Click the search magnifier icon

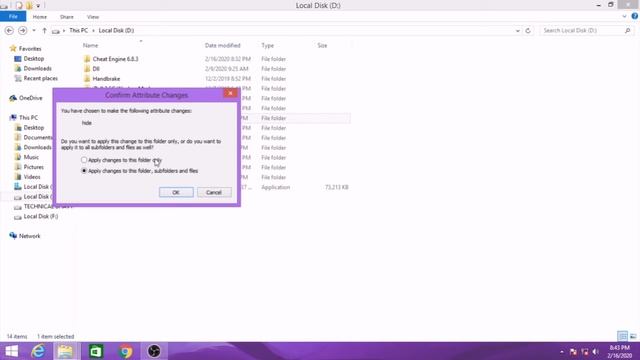tap(628, 31)
